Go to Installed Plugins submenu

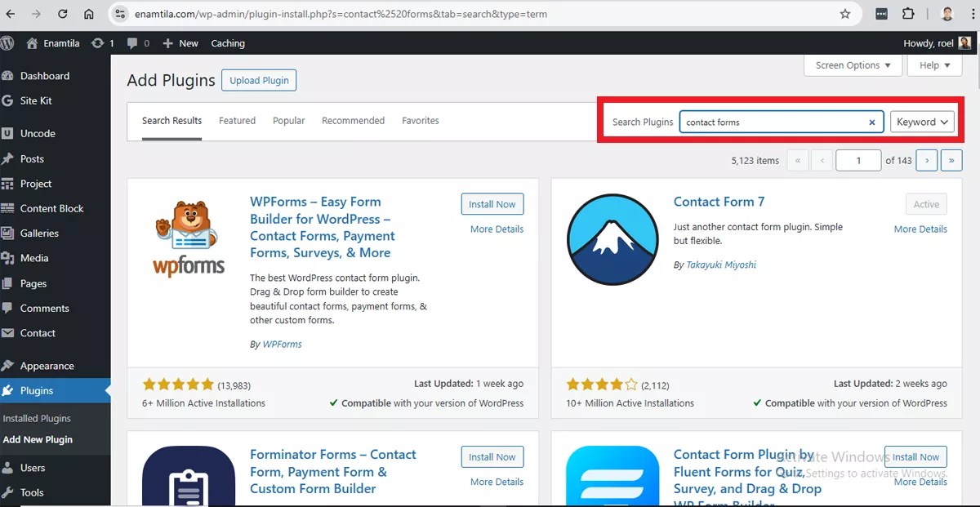point(37,418)
